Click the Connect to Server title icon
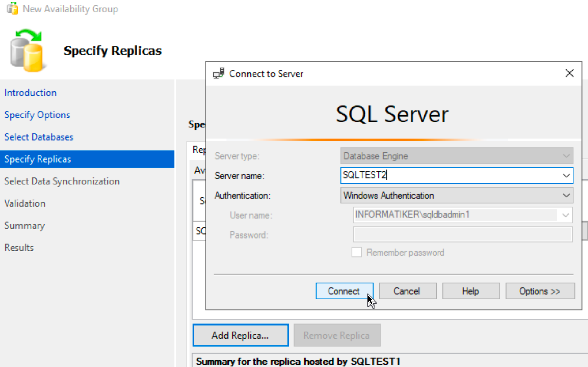This screenshot has height=367, width=588. tap(219, 73)
